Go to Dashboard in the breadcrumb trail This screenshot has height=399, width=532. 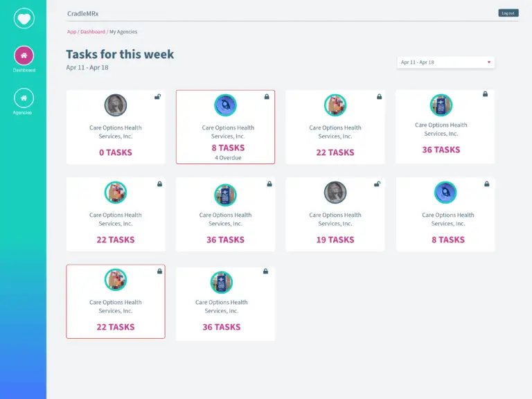93,32
